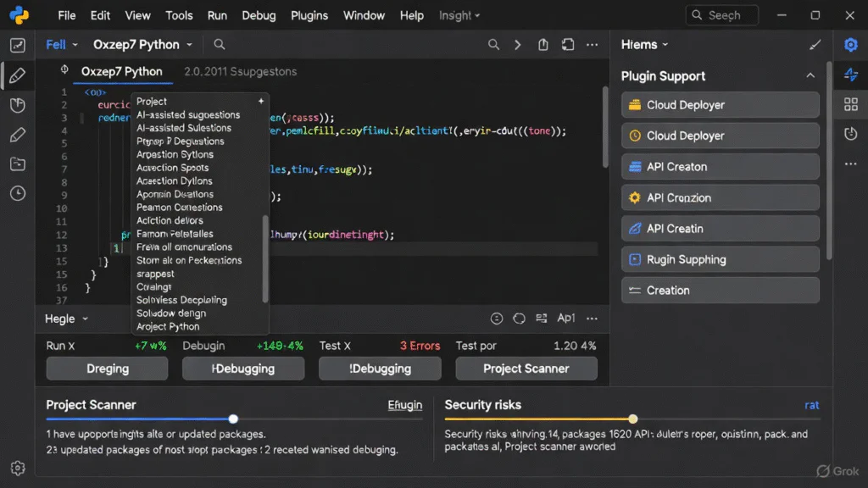
Task: Collapse the Plugin Support section
Action: [x=810, y=76]
